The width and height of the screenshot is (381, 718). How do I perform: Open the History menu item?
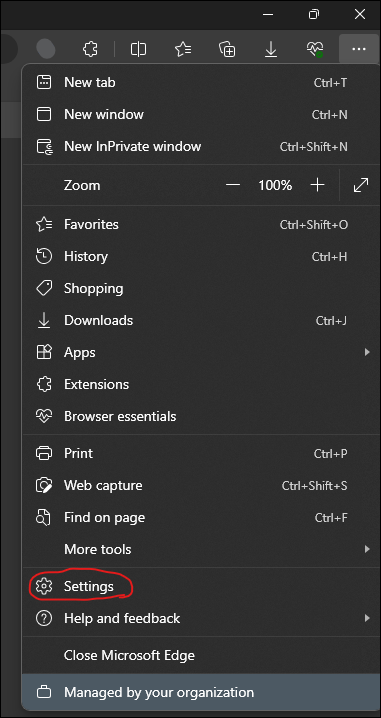click(201, 256)
